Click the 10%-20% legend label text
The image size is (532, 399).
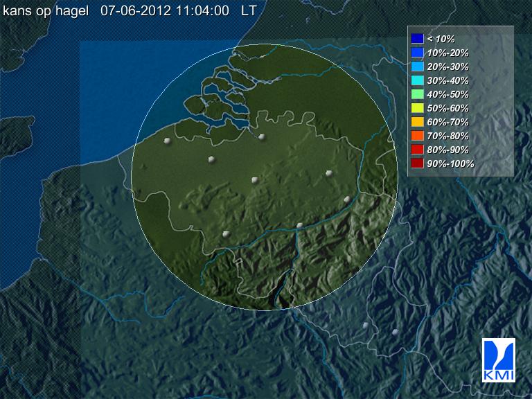click(448, 53)
